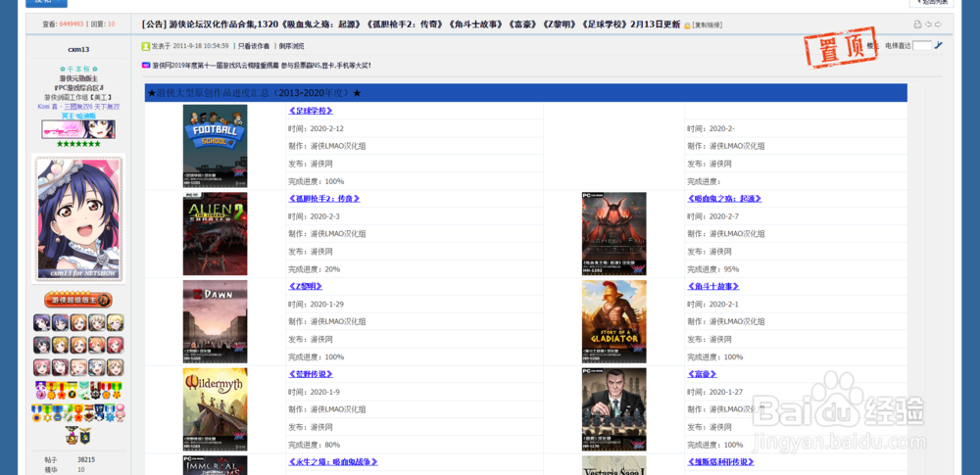Screen dimensions: 980x475
Task: Open the 冥王·哈迪斯 link
Action: (x=78, y=116)
